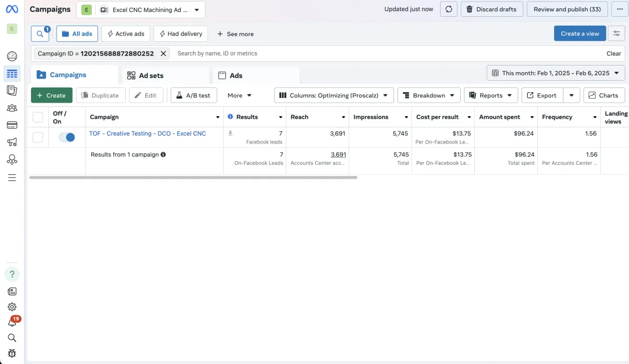The height and width of the screenshot is (364, 629).
Task: Open the Columns: Optimizing (Proscalz) dropdown
Action: point(334,95)
